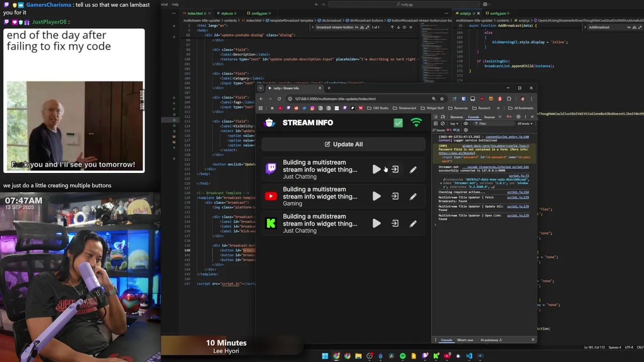Open the script.js:154 console source link
The image size is (644, 362).
518,192
